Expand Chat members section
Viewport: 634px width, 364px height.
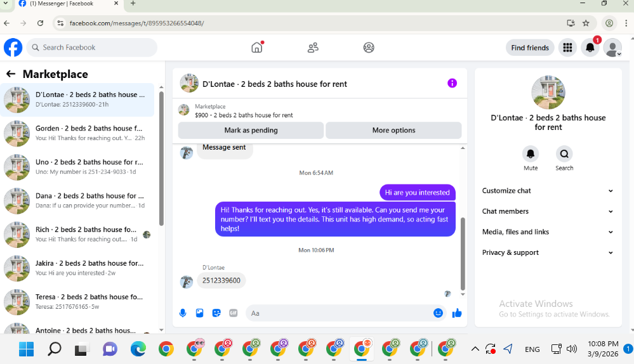548,211
